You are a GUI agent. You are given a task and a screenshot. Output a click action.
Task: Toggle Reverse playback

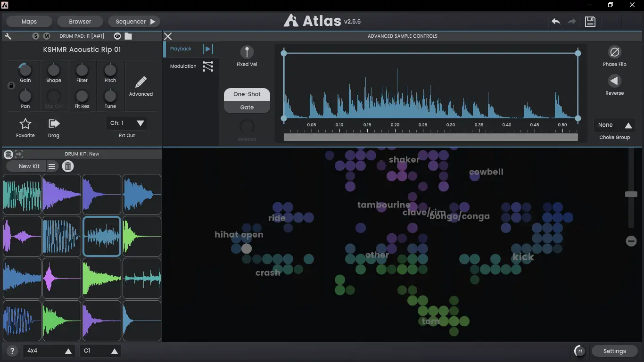click(614, 81)
